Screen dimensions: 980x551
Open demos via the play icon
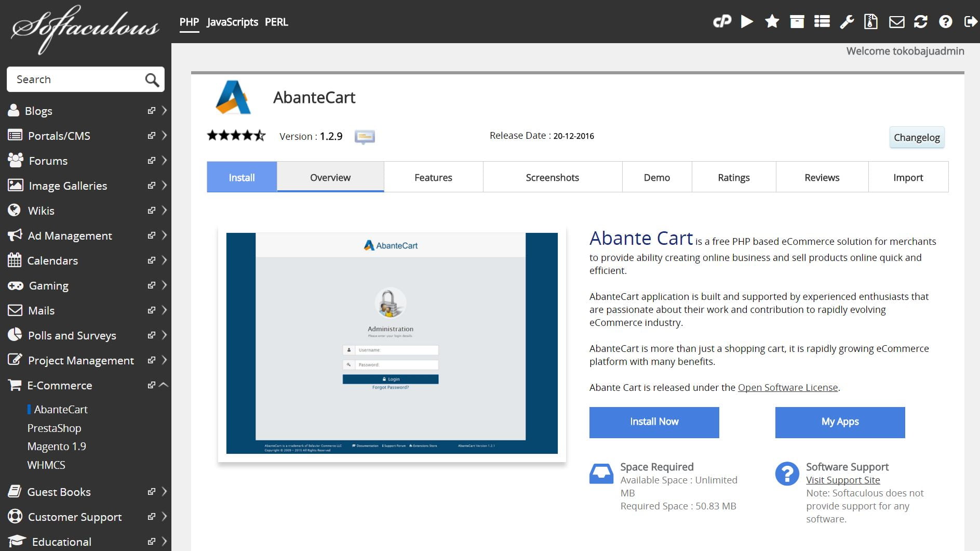pyautogui.click(x=747, y=21)
